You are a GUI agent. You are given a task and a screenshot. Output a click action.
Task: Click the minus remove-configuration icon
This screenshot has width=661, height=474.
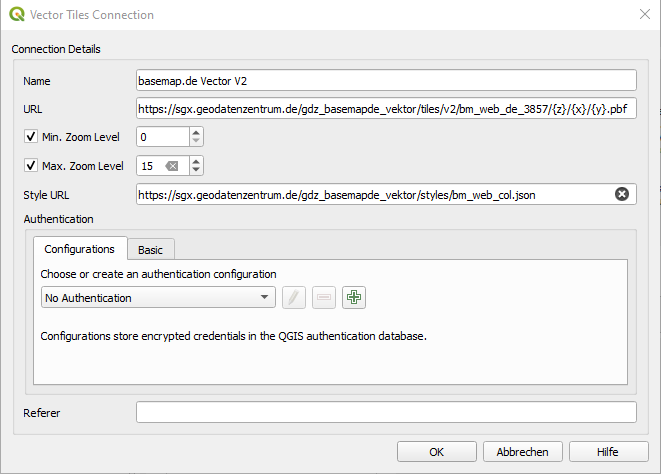[x=324, y=297]
